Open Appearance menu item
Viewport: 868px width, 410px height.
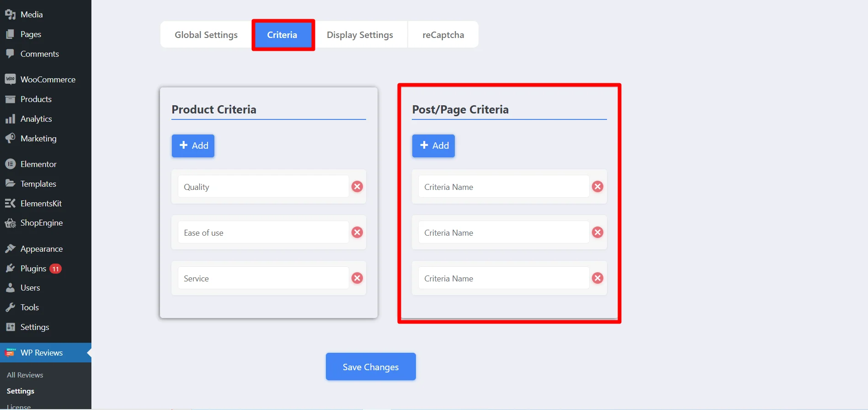46,248
